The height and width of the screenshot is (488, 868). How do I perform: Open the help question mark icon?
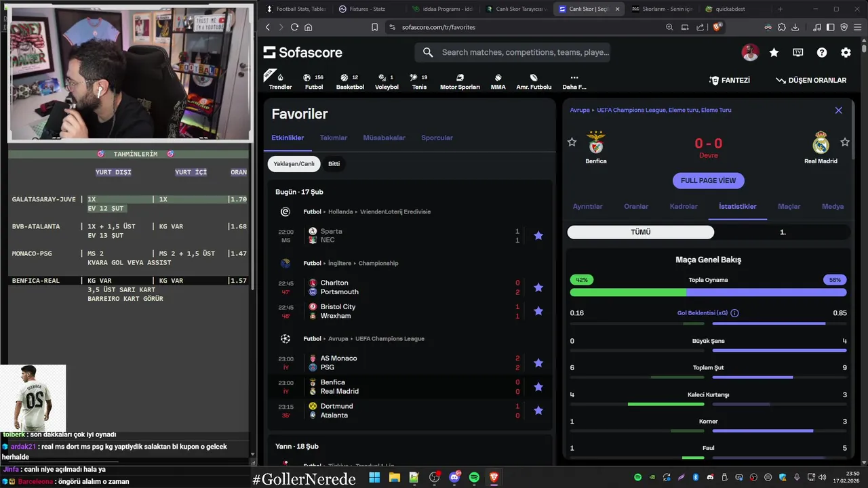[x=822, y=52]
